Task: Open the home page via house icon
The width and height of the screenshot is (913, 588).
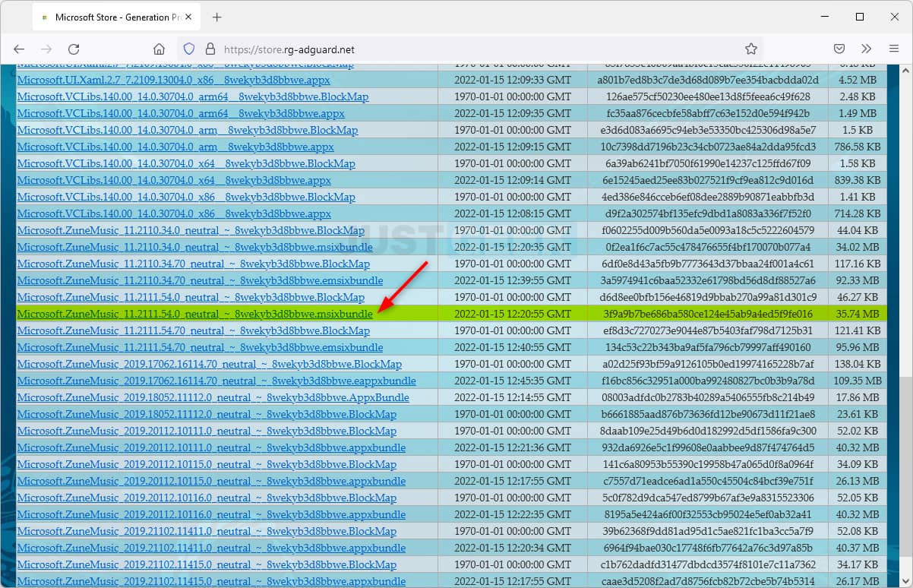Action: (159, 49)
